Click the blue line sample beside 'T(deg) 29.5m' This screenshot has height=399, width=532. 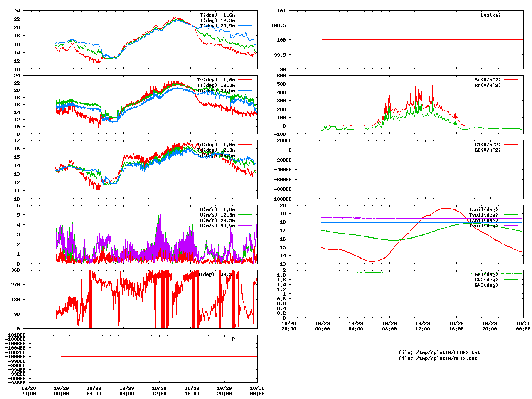[x=245, y=26]
